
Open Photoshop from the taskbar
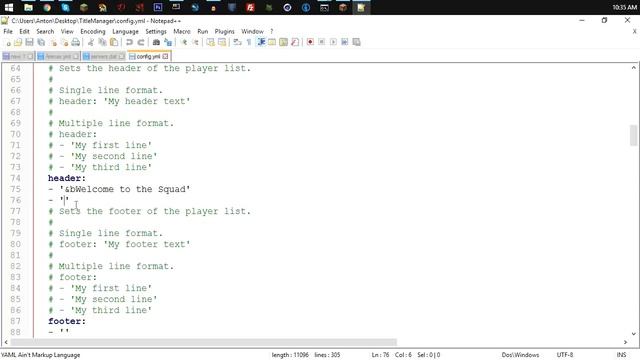(158, 7)
